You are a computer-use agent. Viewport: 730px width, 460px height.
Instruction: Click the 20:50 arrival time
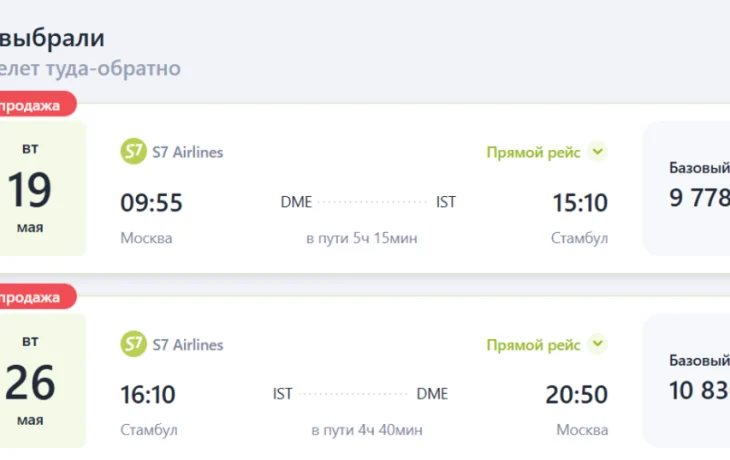click(x=577, y=395)
